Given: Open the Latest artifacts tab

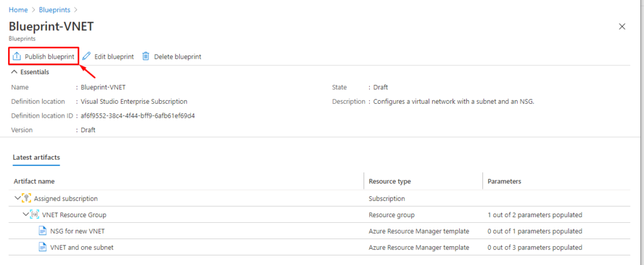Looking at the screenshot, I should [36, 157].
